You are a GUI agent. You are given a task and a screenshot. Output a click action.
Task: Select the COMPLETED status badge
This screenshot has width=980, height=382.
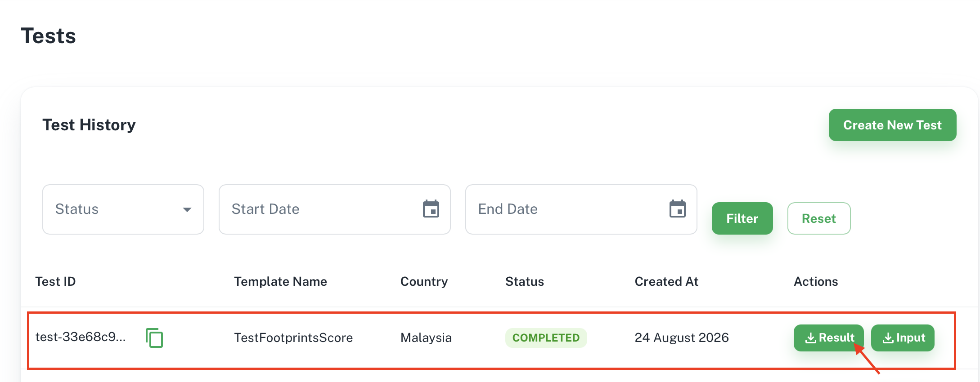[x=546, y=338]
